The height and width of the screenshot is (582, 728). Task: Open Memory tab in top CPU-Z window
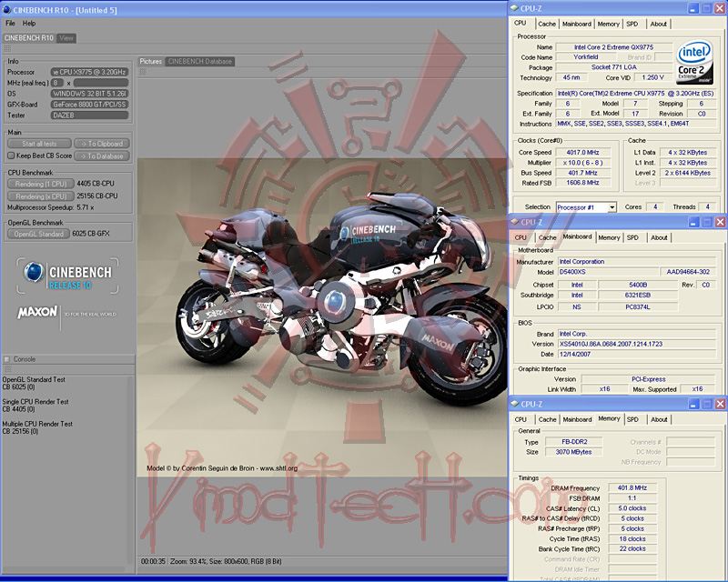coord(608,25)
